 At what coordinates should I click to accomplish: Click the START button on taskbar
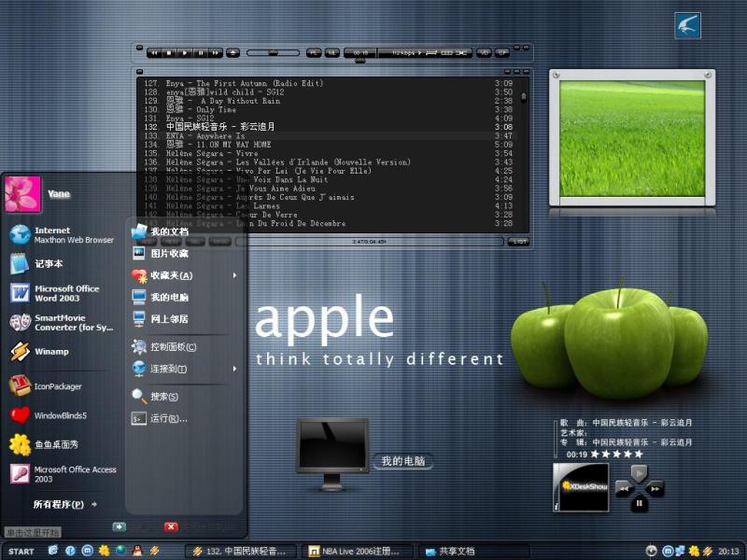coord(21,552)
